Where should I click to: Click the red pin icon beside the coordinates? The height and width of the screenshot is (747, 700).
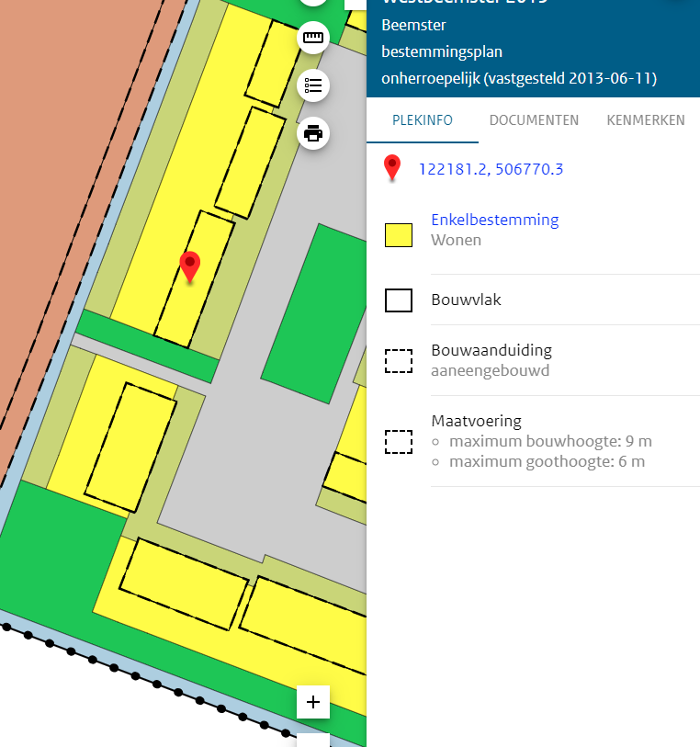[393, 168]
